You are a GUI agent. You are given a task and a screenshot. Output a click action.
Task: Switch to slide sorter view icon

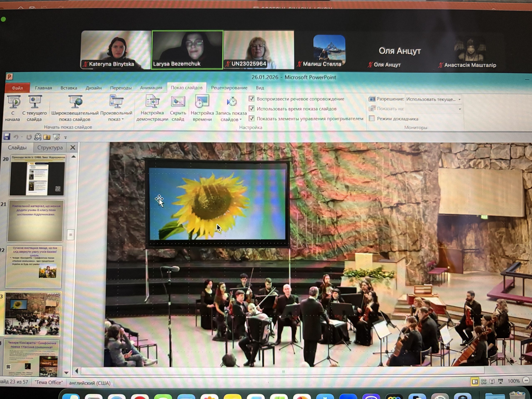[x=484, y=382]
